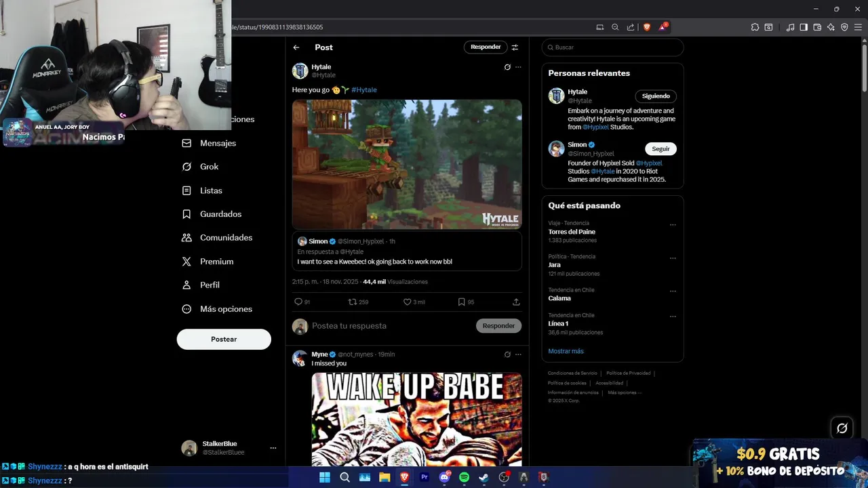Viewport: 868px width, 488px height.
Task: Expand Más opciones in the sidebar
Action: 217,309
